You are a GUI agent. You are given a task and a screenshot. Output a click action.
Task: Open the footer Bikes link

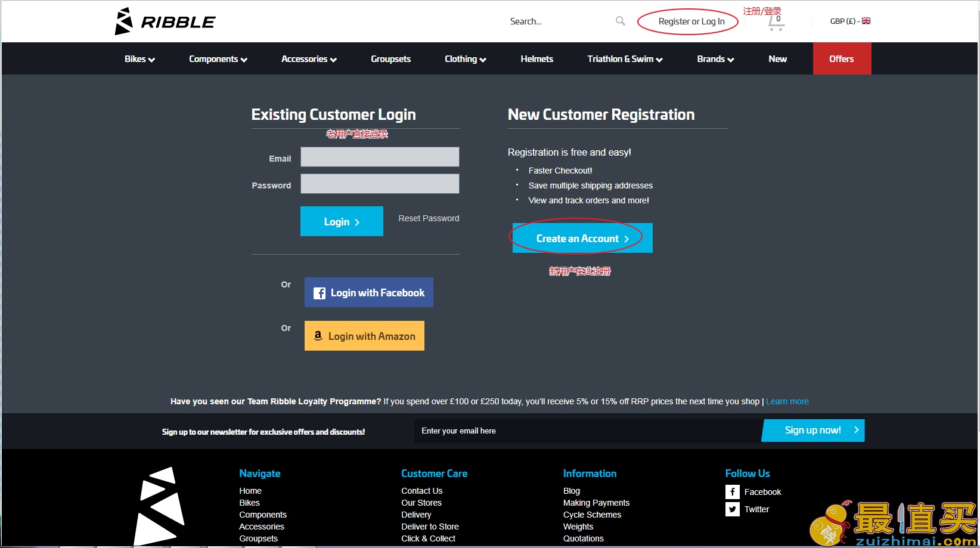coord(249,503)
